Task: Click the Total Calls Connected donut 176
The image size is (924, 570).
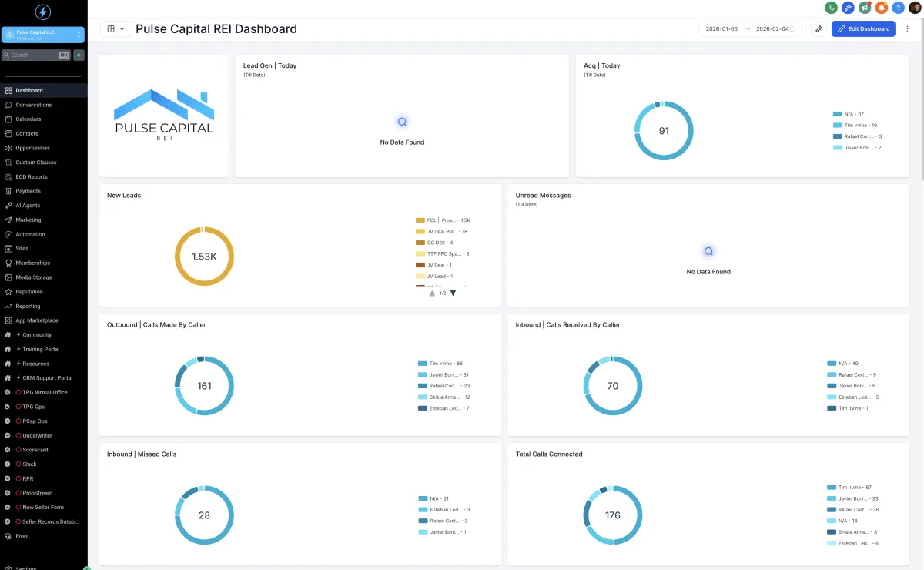Action: (613, 515)
